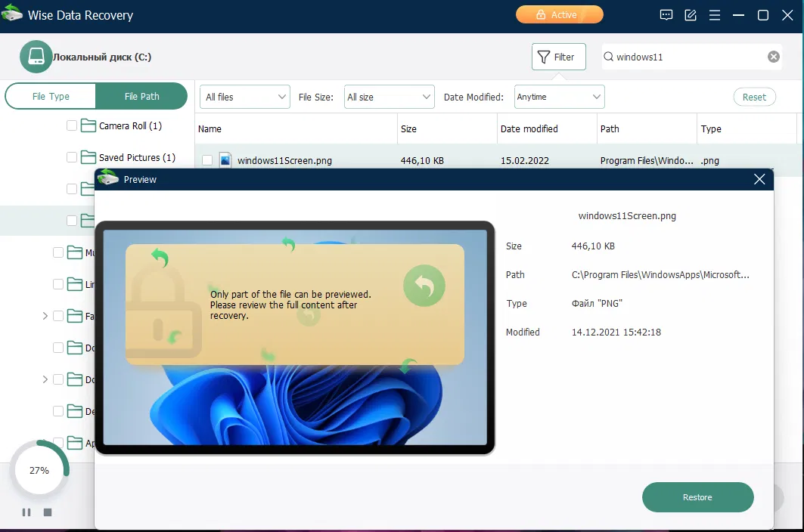The width and height of the screenshot is (804, 532).
Task: Click the Camera Roll folder icon
Action: coord(88,125)
